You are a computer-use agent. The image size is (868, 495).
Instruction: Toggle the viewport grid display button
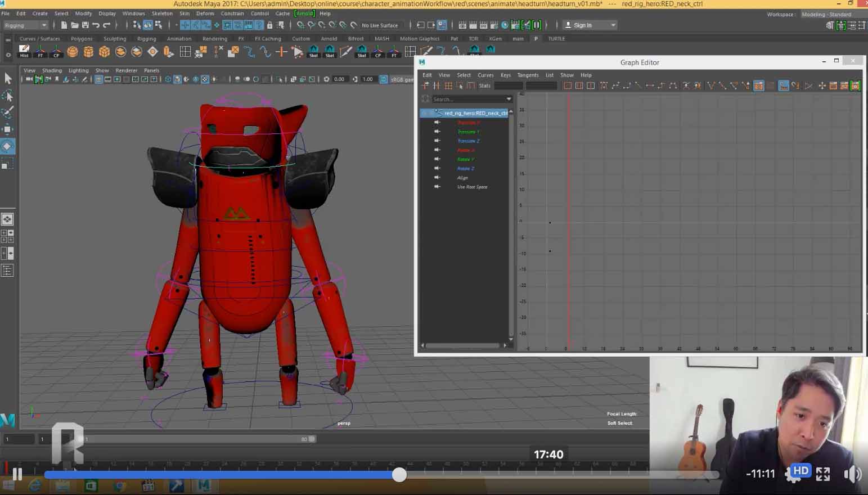[98, 79]
